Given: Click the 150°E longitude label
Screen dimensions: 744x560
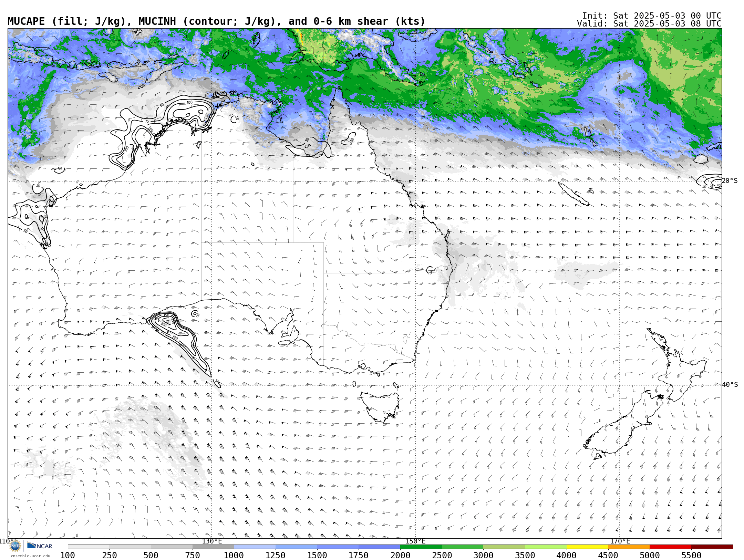Looking at the screenshot, I should coord(416,541).
